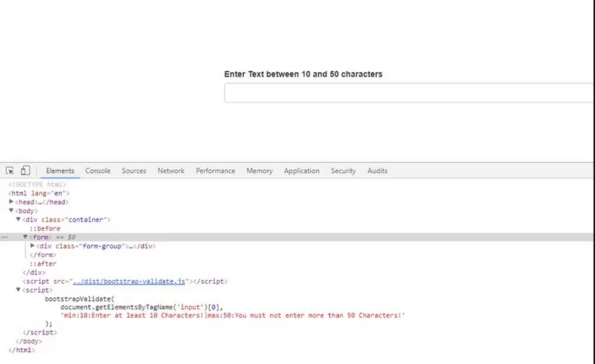Select the DOCTYPE html line

37,184
